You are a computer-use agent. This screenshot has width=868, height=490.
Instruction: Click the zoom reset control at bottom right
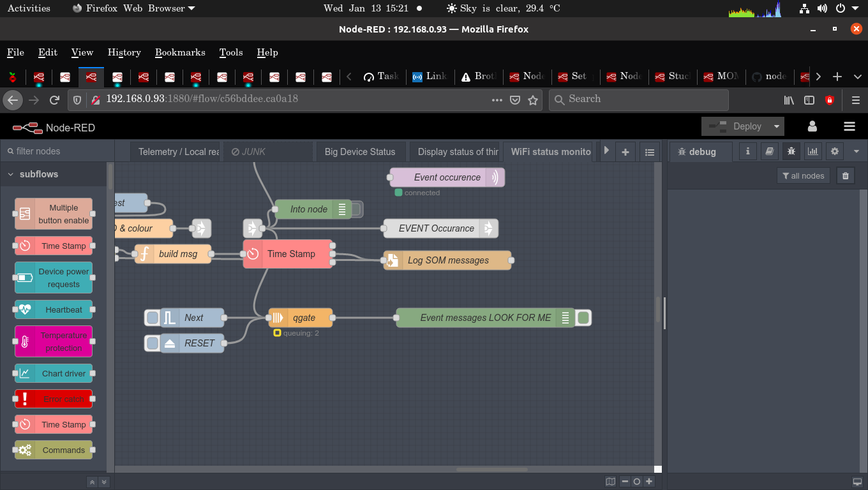(x=636, y=482)
